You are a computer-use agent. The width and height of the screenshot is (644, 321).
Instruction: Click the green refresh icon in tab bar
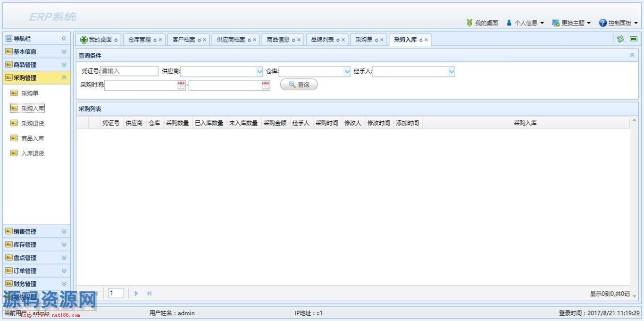[x=620, y=39]
